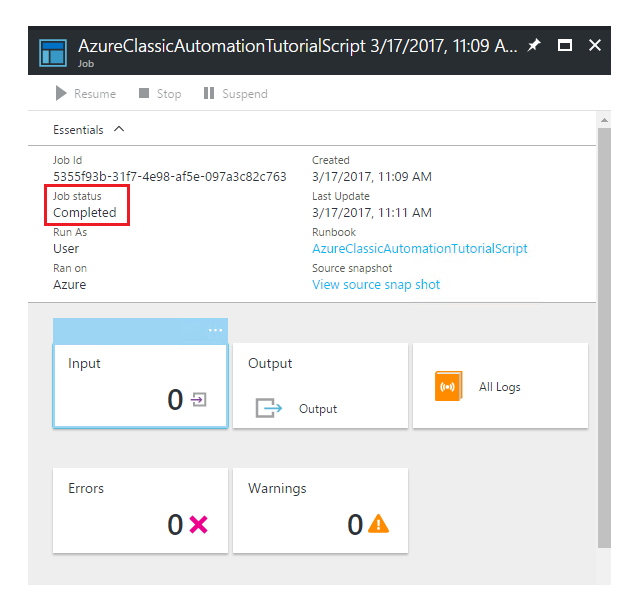Open the Input tile
This screenshot has height=596, width=621.
point(141,386)
